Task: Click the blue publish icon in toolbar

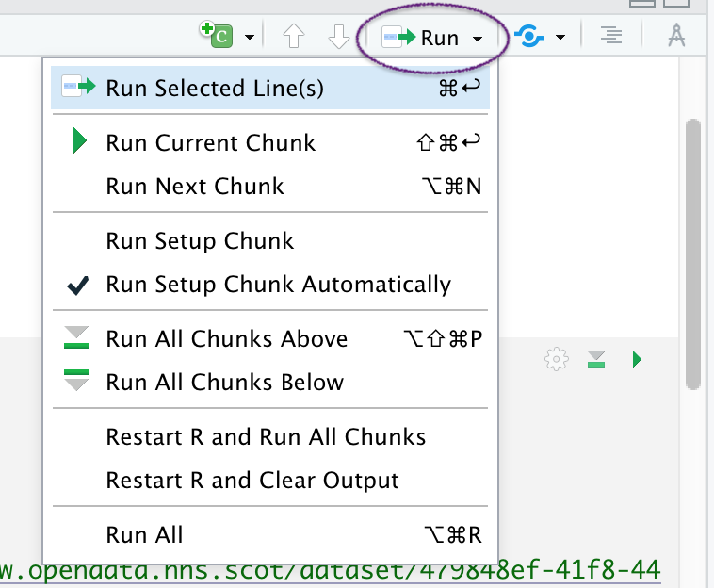Action: 530,38
